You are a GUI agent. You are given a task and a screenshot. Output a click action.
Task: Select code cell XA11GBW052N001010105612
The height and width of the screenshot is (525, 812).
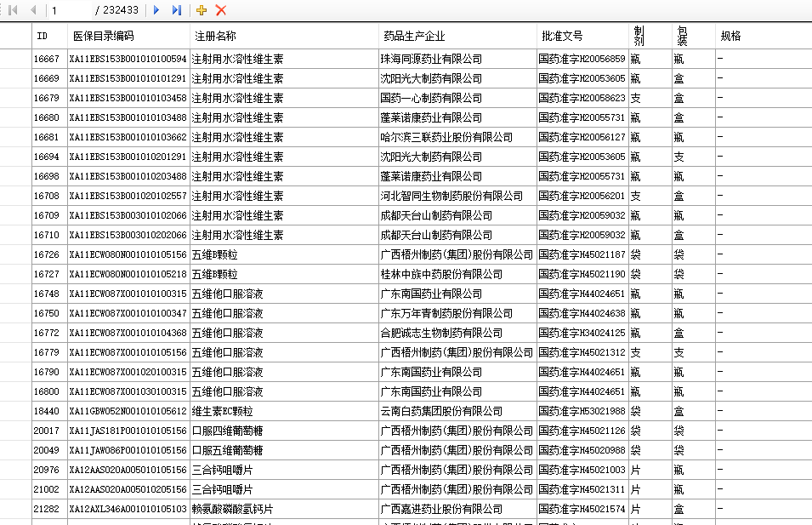128,412
